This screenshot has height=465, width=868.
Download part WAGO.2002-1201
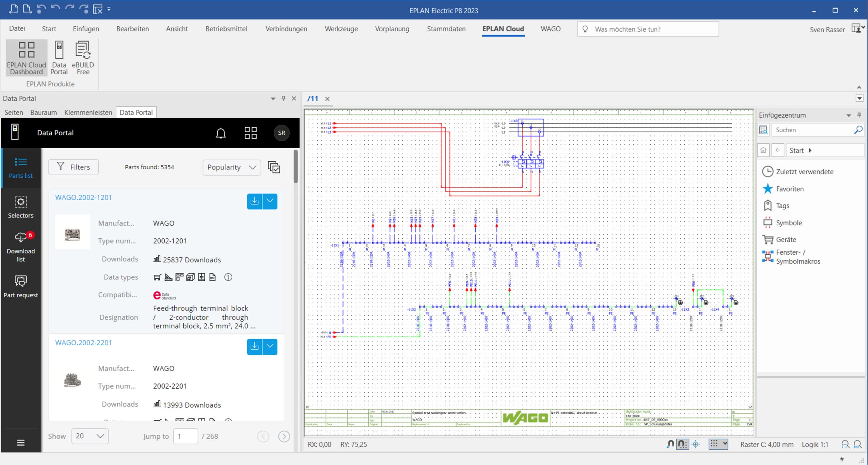pyautogui.click(x=254, y=201)
